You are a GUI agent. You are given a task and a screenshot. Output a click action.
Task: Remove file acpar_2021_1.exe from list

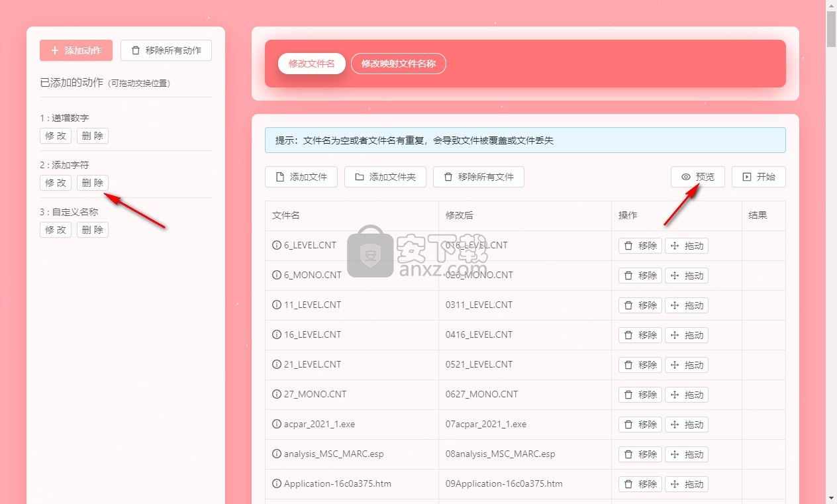click(x=640, y=425)
